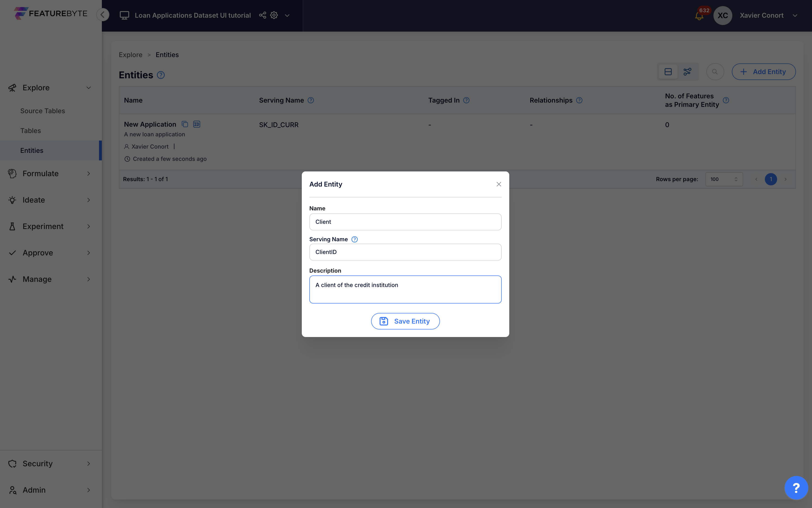Expand the Experiment sidebar section
Viewport: 812px width, 508px height.
(88, 226)
